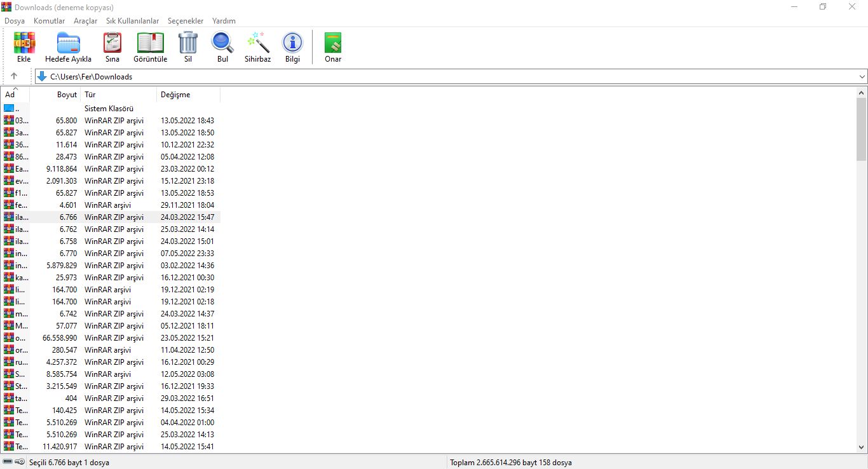Click archive icon of the 8.585.754 byte file
868x469 pixels.
pyautogui.click(x=9, y=374)
